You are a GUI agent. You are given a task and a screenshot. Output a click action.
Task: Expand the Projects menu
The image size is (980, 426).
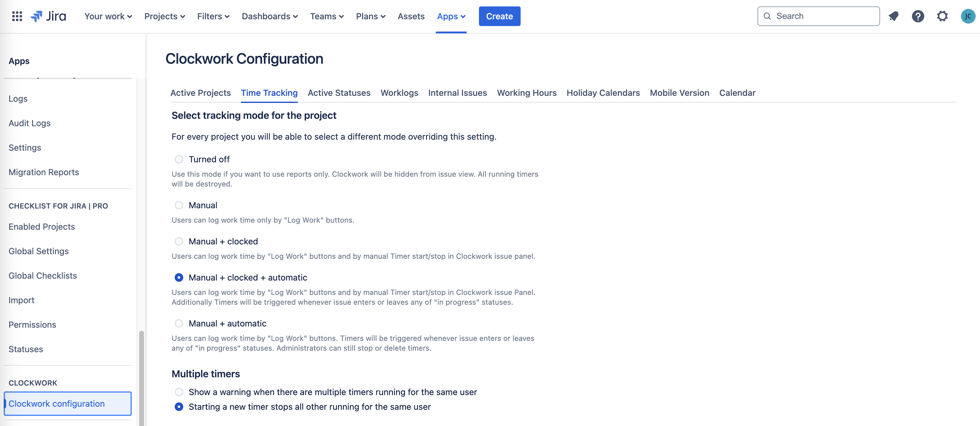tap(164, 16)
